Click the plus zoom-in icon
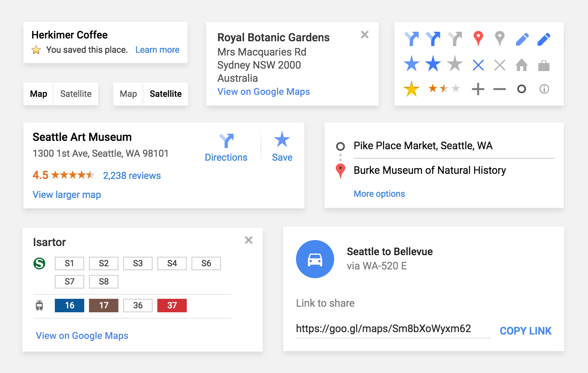 pyautogui.click(x=478, y=89)
